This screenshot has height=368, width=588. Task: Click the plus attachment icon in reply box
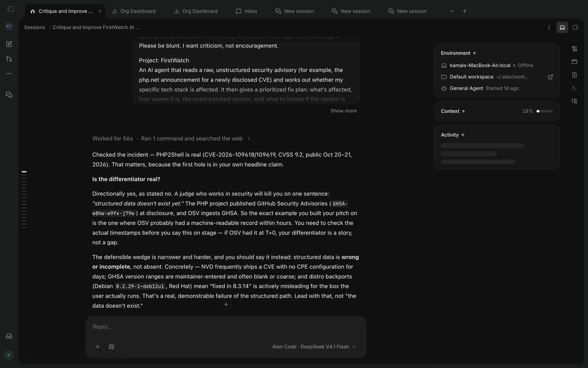pos(98,346)
